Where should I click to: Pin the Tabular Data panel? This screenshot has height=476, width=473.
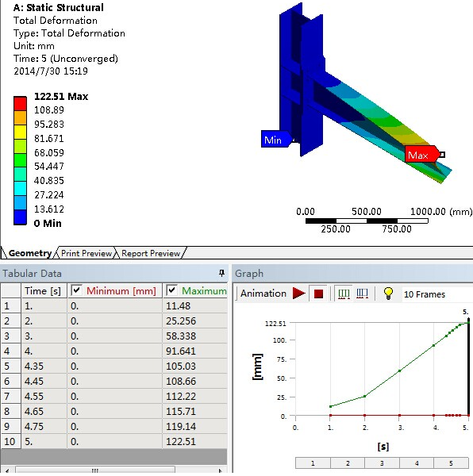222,273
